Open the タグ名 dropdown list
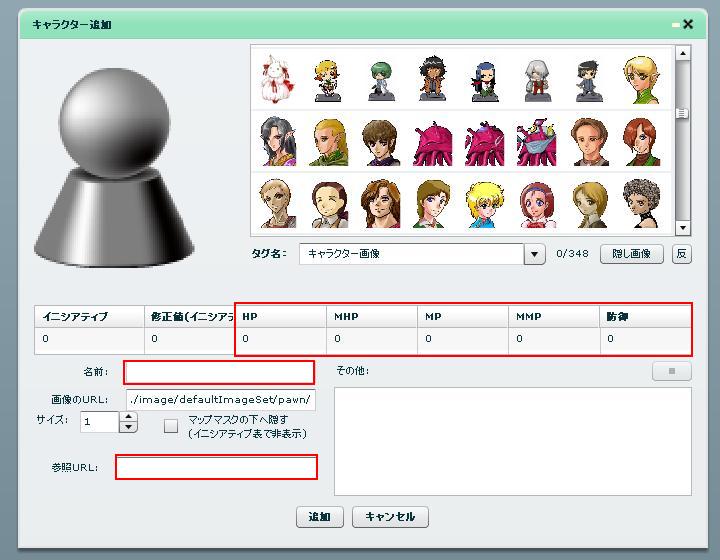This screenshot has width=720, height=560. [535, 255]
